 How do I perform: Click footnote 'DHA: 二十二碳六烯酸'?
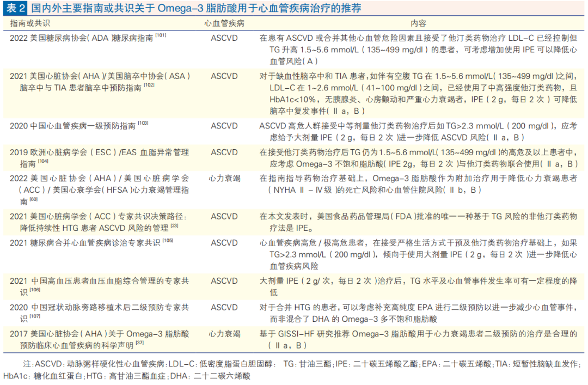coord(211,376)
